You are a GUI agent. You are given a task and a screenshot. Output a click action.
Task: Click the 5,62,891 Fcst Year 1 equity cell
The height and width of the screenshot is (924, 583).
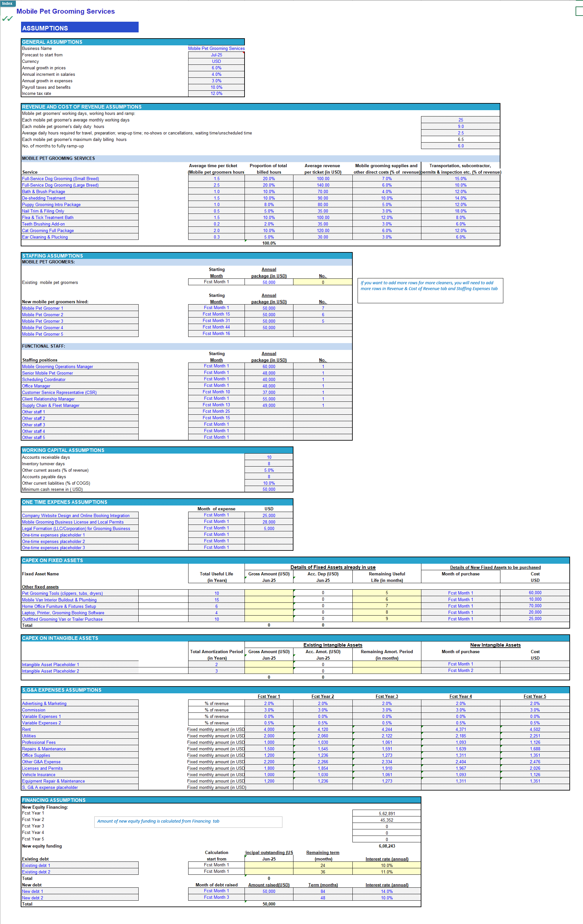pos(387,814)
